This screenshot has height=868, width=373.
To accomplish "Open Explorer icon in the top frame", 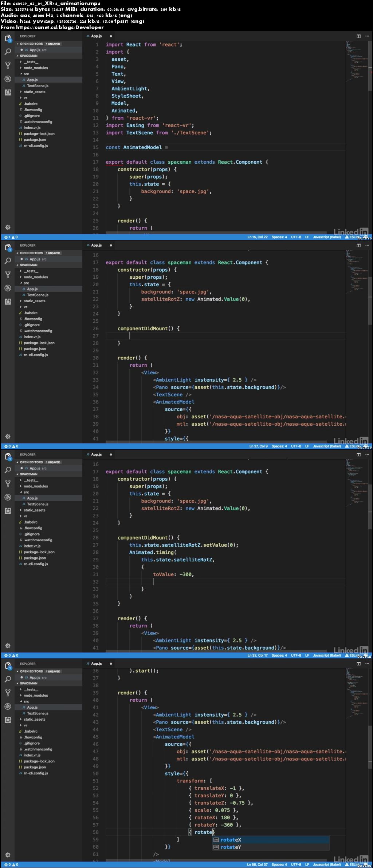I will click(x=8, y=38).
